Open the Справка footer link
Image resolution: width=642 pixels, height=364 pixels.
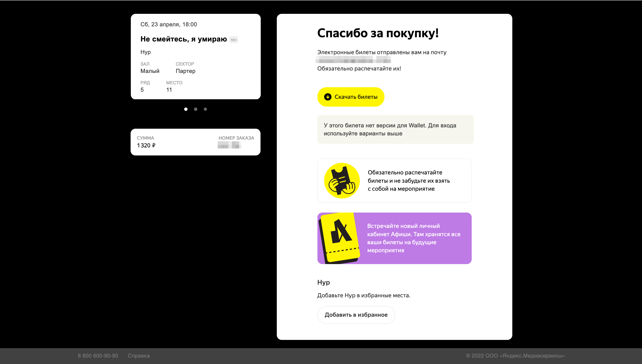point(139,356)
